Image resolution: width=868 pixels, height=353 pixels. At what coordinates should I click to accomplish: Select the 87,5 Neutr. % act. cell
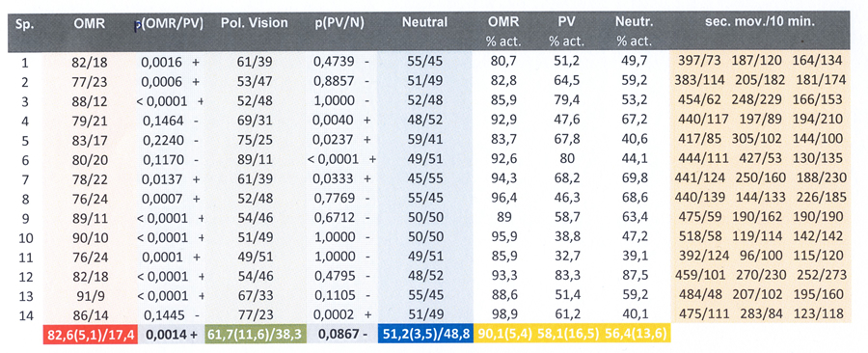pos(634,275)
